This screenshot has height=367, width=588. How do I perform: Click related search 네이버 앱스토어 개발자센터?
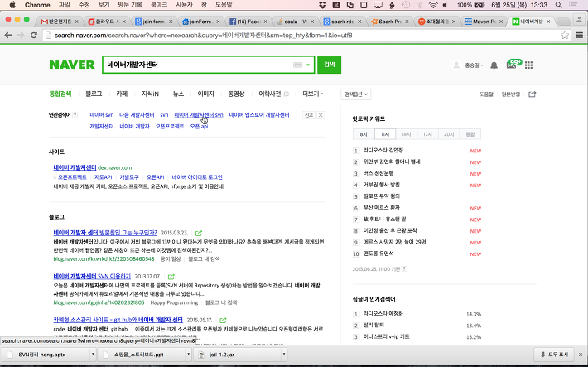(x=259, y=115)
